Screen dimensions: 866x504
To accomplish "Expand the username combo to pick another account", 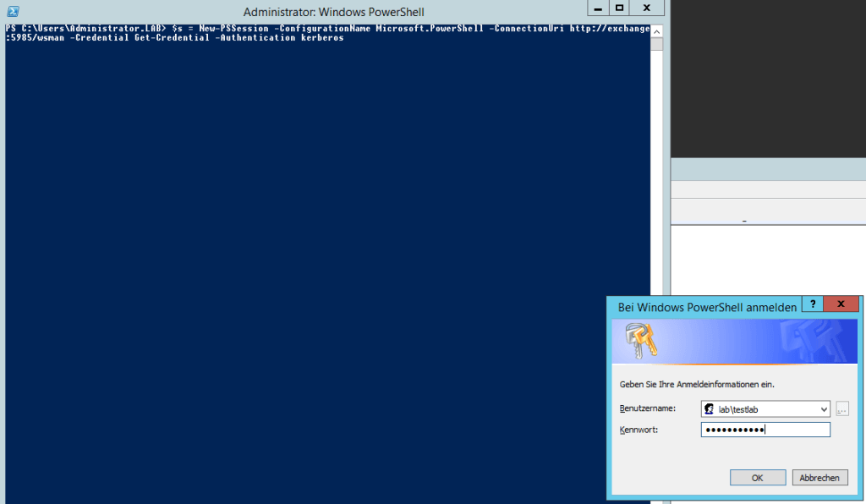I will click(822, 408).
